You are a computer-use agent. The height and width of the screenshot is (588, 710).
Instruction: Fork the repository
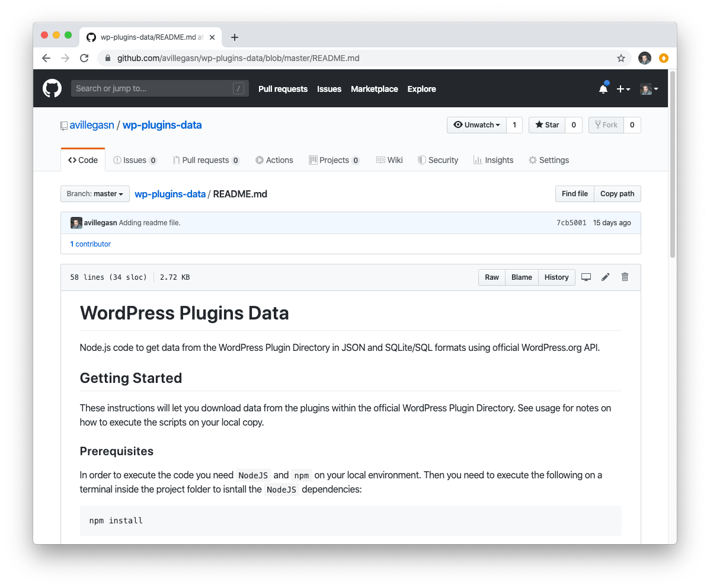(x=606, y=125)
